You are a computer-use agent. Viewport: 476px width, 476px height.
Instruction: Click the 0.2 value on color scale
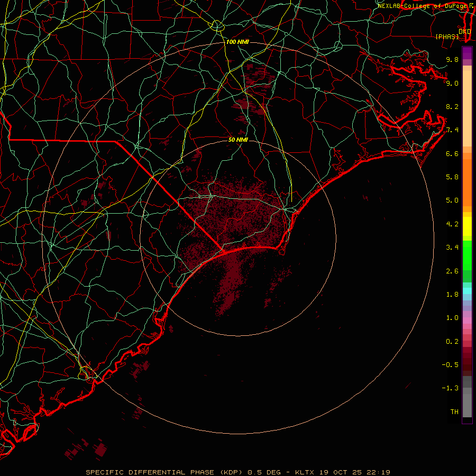tap(452, 342)
